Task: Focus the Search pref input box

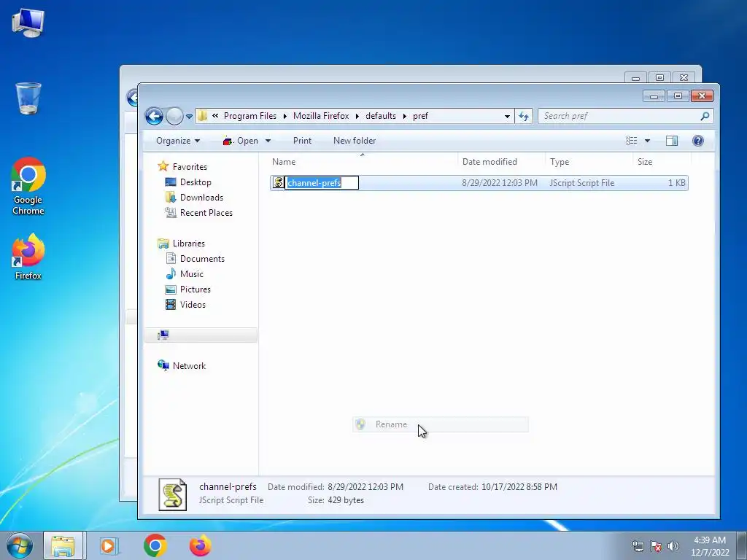Action: 619,116
